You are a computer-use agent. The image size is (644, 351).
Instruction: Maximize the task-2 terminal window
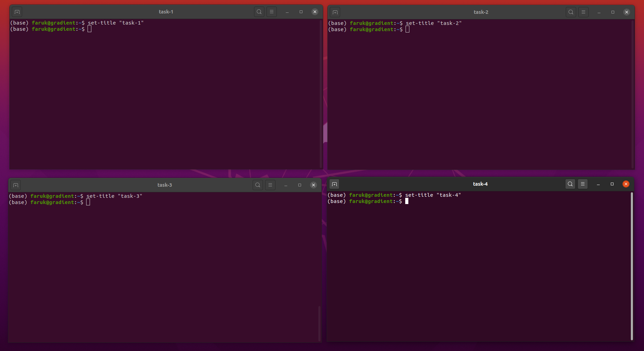tap(613, 12)
